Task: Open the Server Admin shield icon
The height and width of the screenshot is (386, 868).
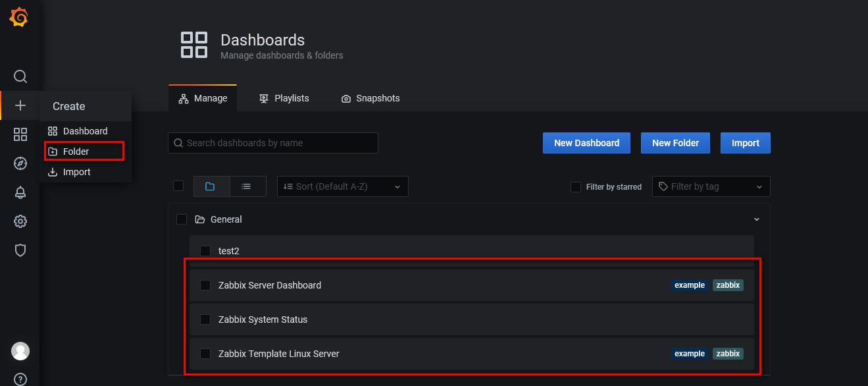Action: pos(20,250)
